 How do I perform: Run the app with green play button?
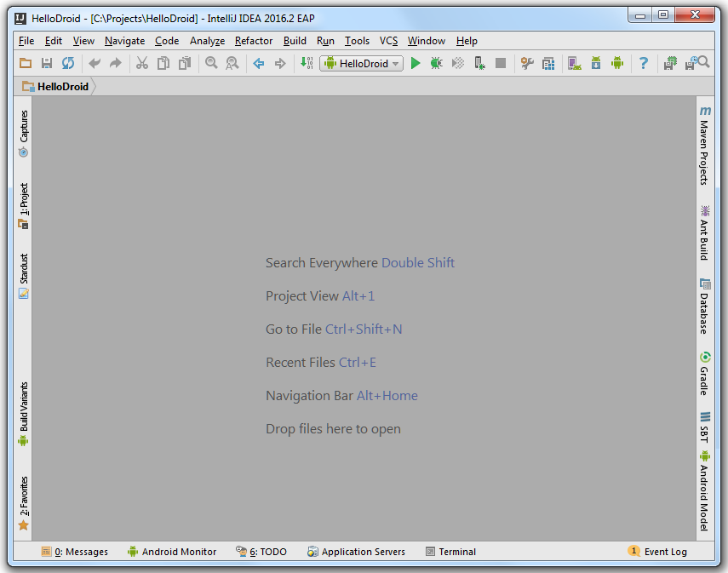pos(416,63)
